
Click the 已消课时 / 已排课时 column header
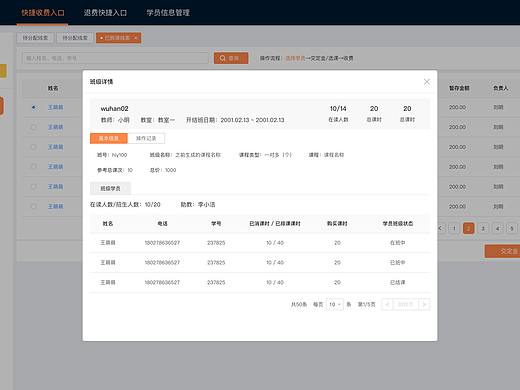tap(275, 224)
